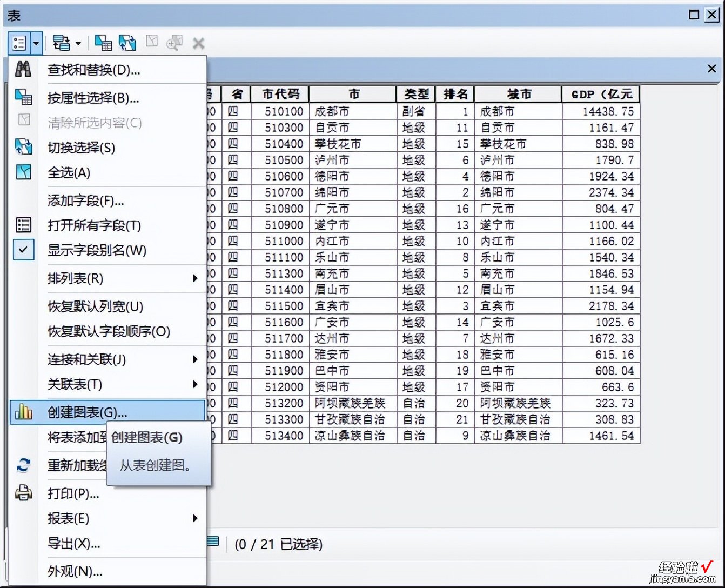Click the binoculars icon for Find and Replace
The height and width of the screenshot is (588, 725).
tap(23, 69)
